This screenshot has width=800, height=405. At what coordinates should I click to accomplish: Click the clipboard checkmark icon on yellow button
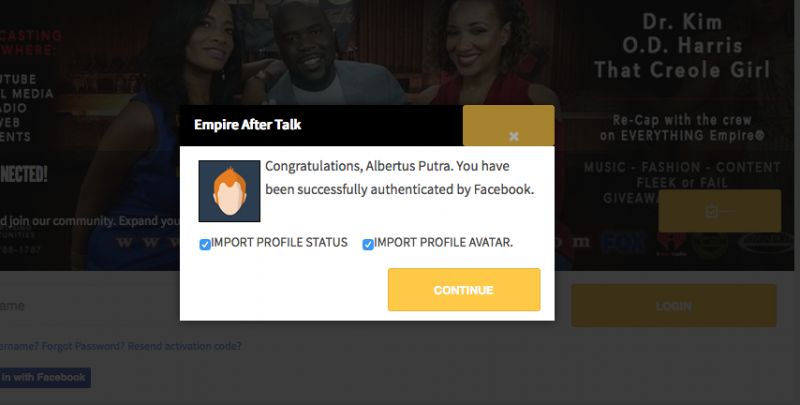coord(712,211)
